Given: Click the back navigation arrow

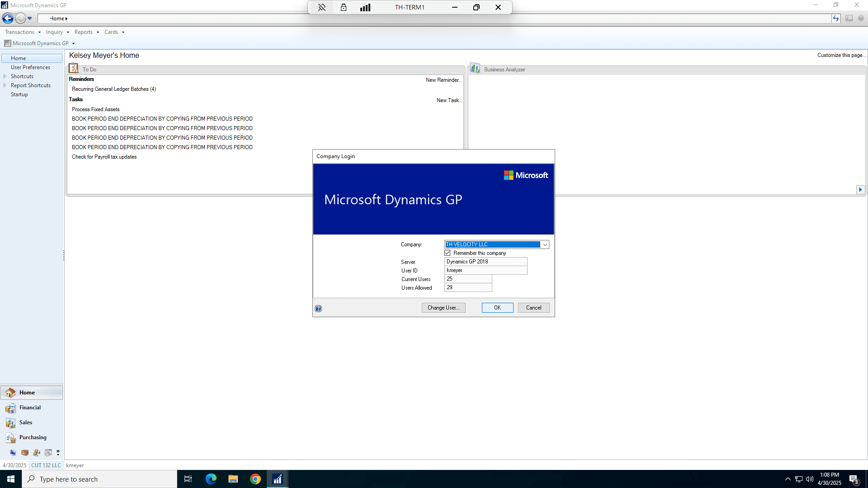Looking at the screenshot, I should 8,19.
